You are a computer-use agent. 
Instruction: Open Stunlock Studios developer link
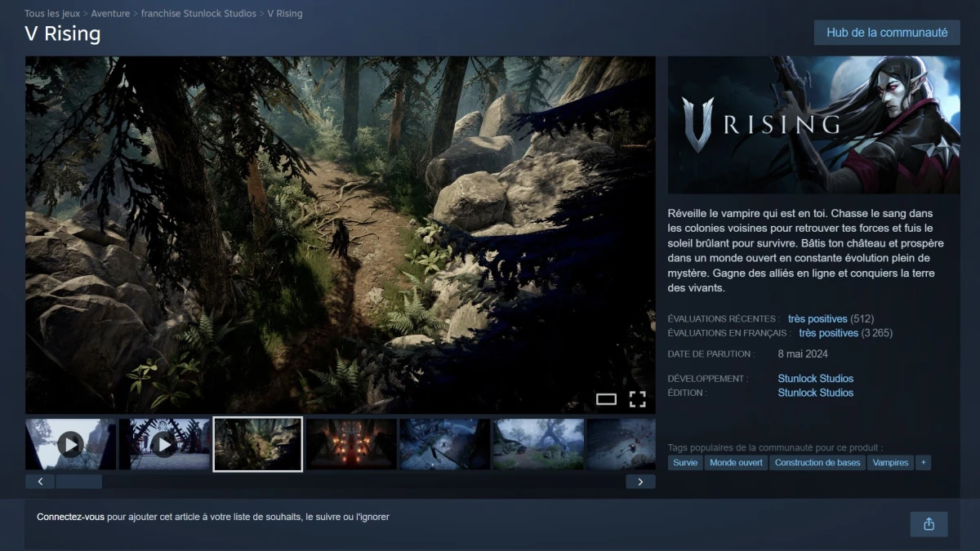coord(815,379)
